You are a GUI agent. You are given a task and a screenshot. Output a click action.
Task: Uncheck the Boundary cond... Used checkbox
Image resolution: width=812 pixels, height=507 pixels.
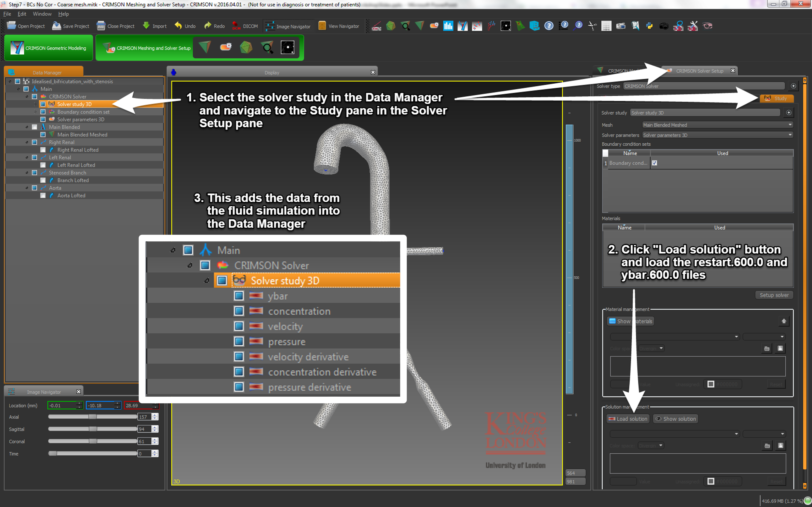tap(654, 163)
